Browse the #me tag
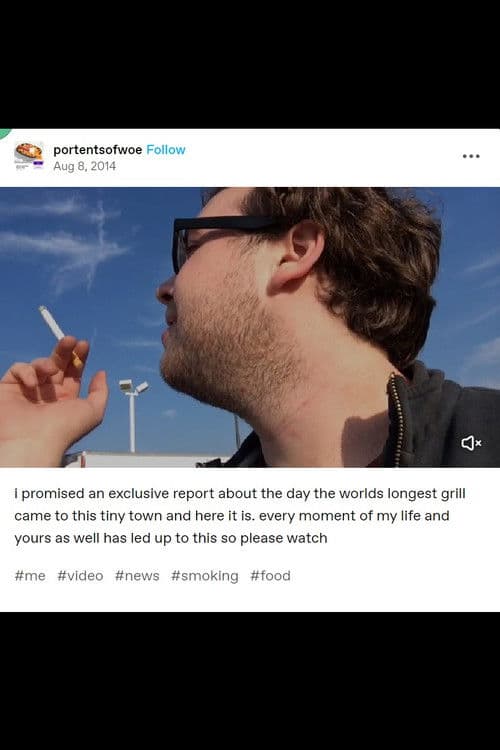The width and height of the screenshot is (500, 750). (30, 575)
